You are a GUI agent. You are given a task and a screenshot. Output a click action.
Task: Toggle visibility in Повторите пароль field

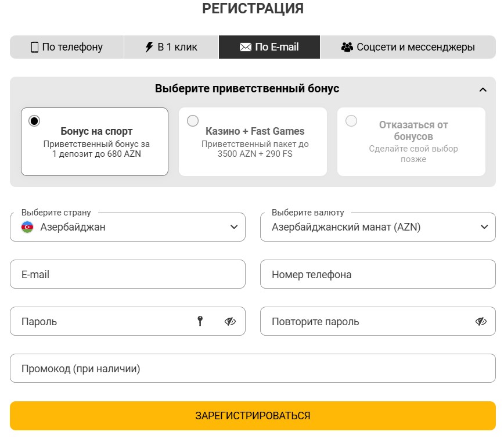point(481,321)
